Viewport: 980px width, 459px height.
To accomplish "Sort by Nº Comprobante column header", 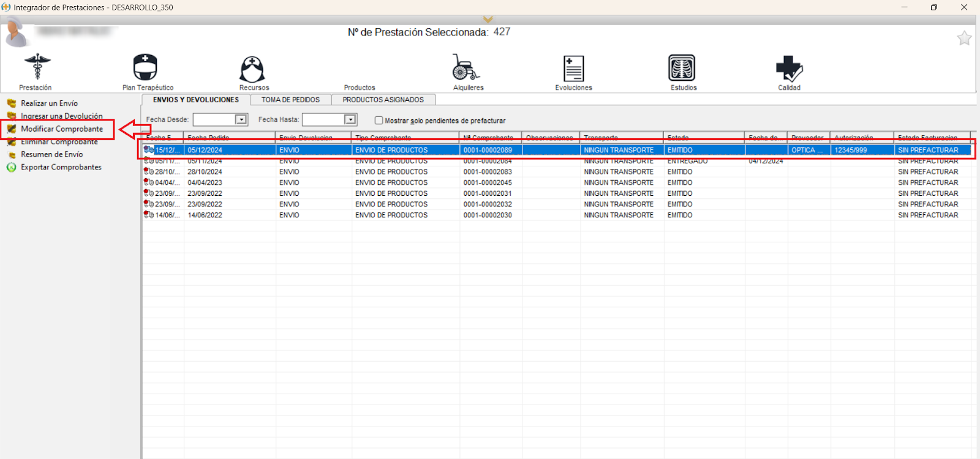I will [491, 137].
